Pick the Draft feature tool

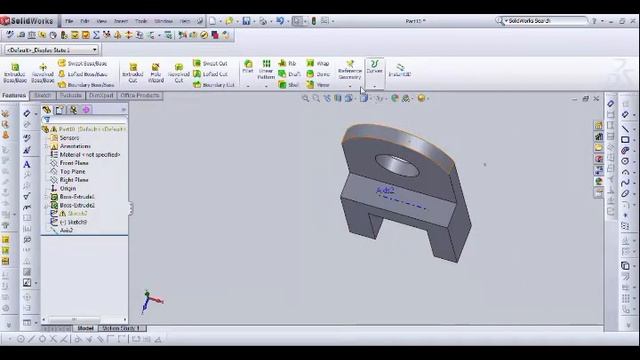(289, 74)
